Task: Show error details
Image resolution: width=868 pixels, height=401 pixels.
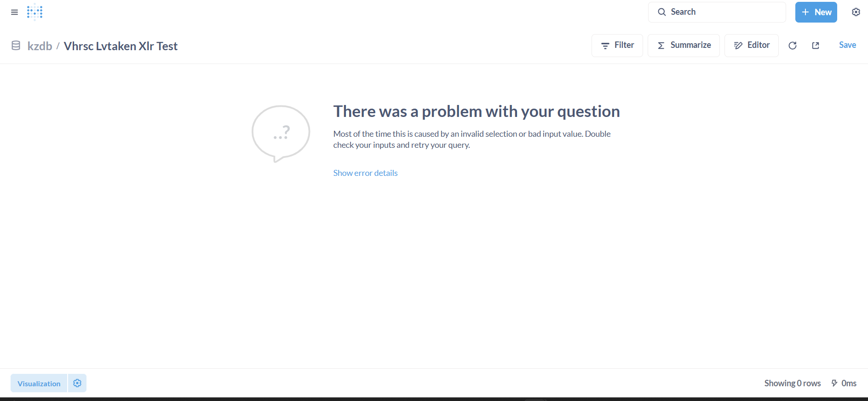Action: click(365, 173)
